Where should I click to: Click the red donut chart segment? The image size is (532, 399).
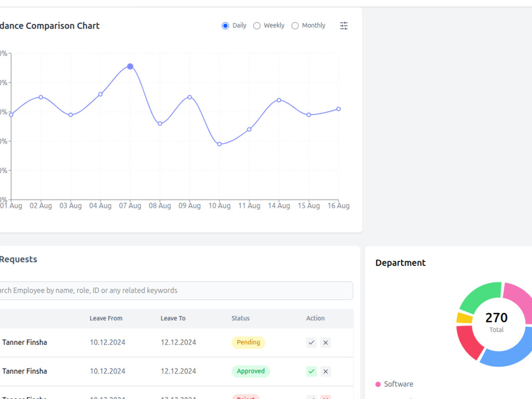coord(468,341)
